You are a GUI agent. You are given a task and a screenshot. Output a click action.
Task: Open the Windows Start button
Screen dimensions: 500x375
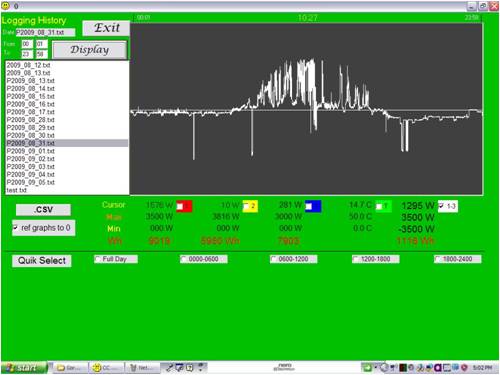pos(24,368)
